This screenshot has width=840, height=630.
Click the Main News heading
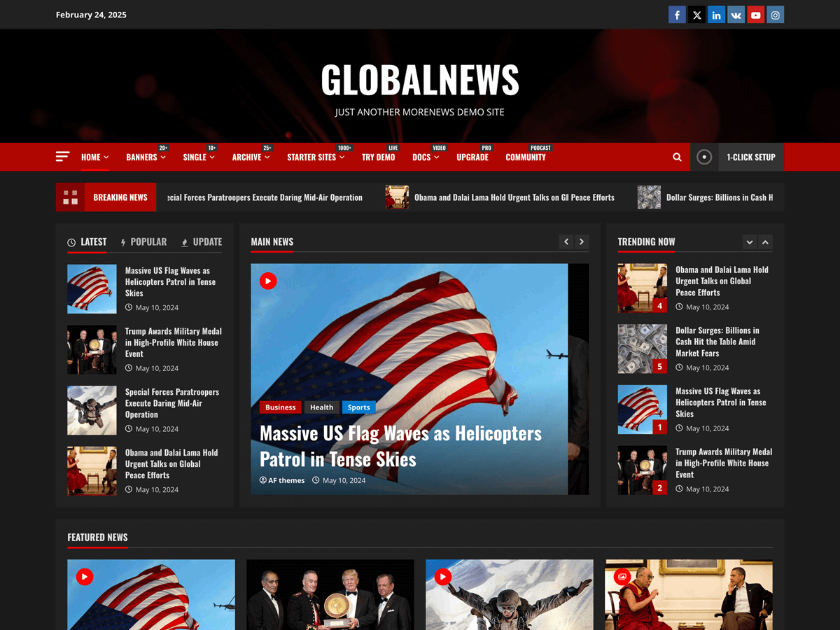tap(272, 242)
